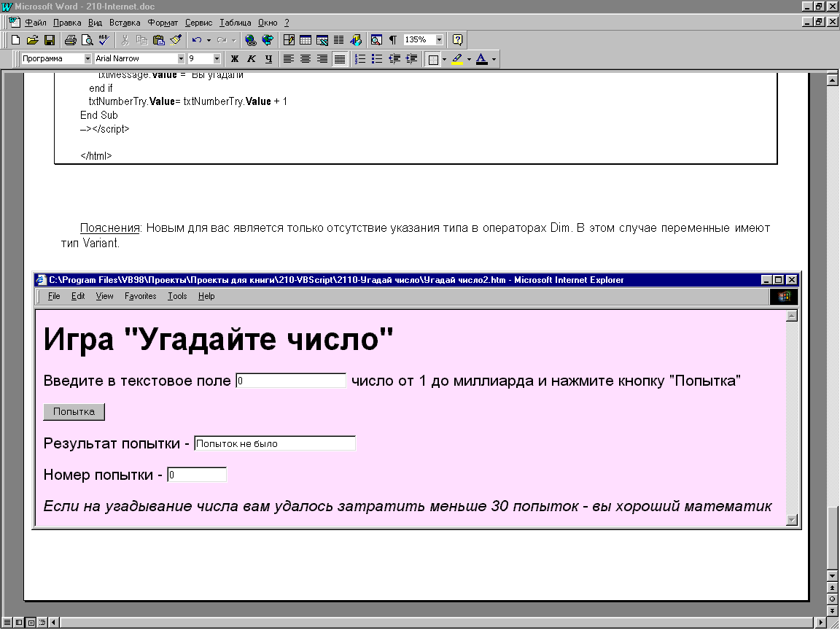The height and width of the screenshot is (630, 840).
Task: Click the Select Browse Object round button
Action: 832,599
